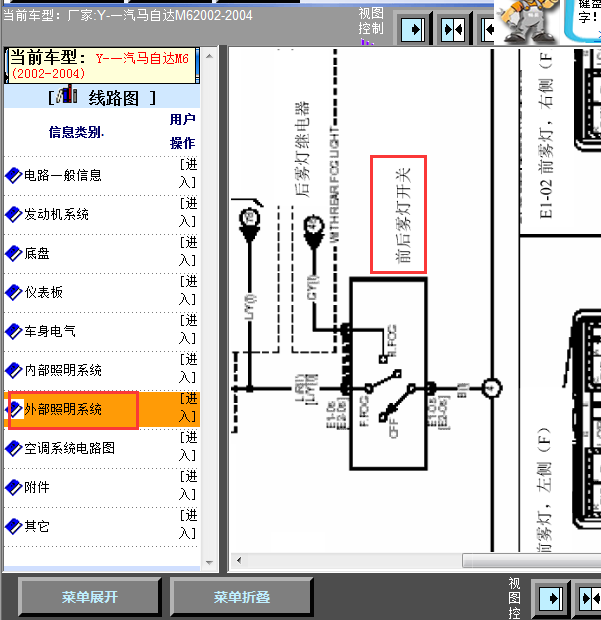Select 内部照明系统 category

[x=63, y=370]
